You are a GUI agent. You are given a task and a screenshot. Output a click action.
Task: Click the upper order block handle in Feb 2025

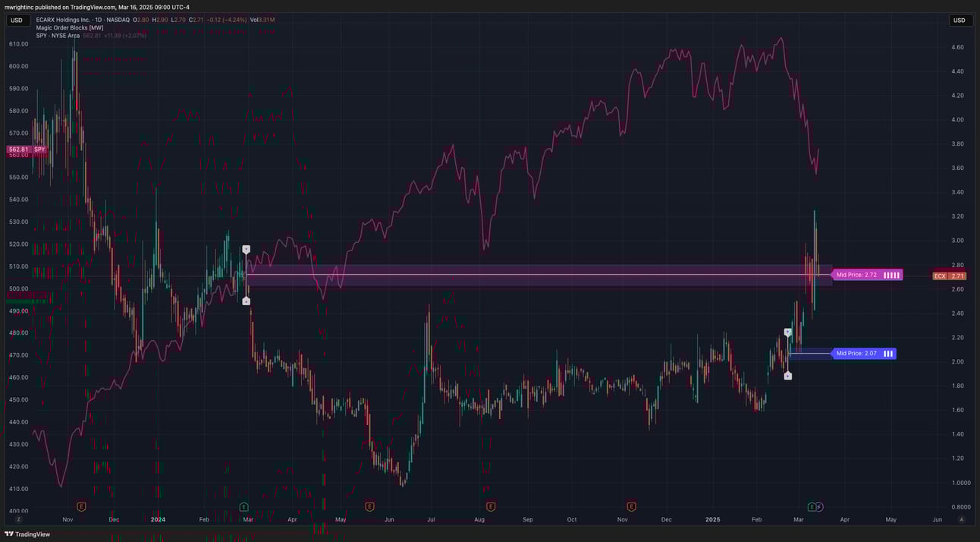pyautogui.click(x=787, y=332)
